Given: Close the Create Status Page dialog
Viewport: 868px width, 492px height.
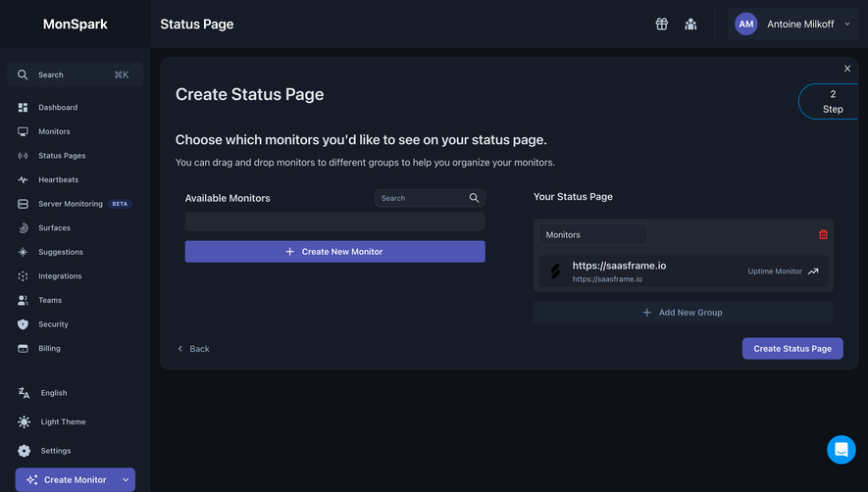Looking at the screenshot, I should click(847, 69).
